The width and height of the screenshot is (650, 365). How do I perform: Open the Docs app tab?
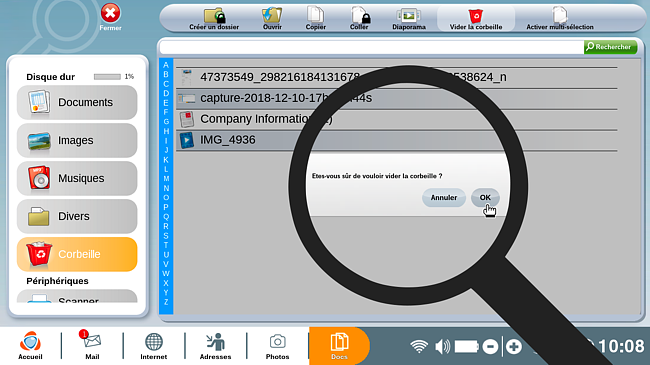[x=339, y=346]
